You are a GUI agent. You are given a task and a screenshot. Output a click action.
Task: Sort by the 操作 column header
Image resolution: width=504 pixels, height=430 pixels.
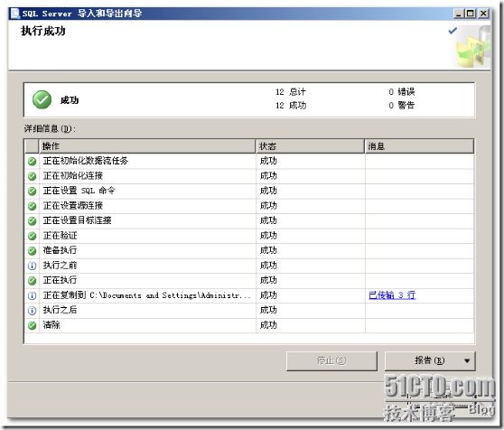(x=147, y=146)
